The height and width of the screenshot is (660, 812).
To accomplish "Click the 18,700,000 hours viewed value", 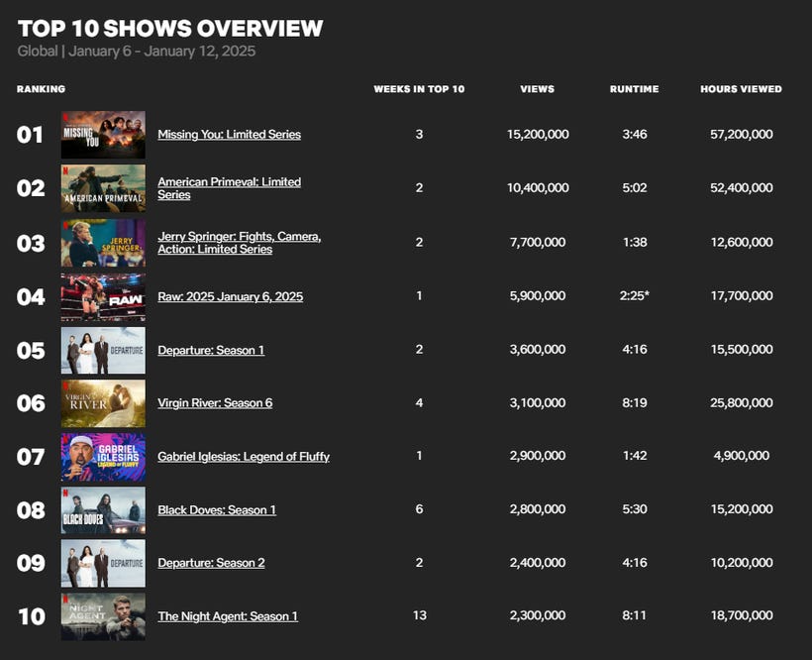I will pos(742,615).
